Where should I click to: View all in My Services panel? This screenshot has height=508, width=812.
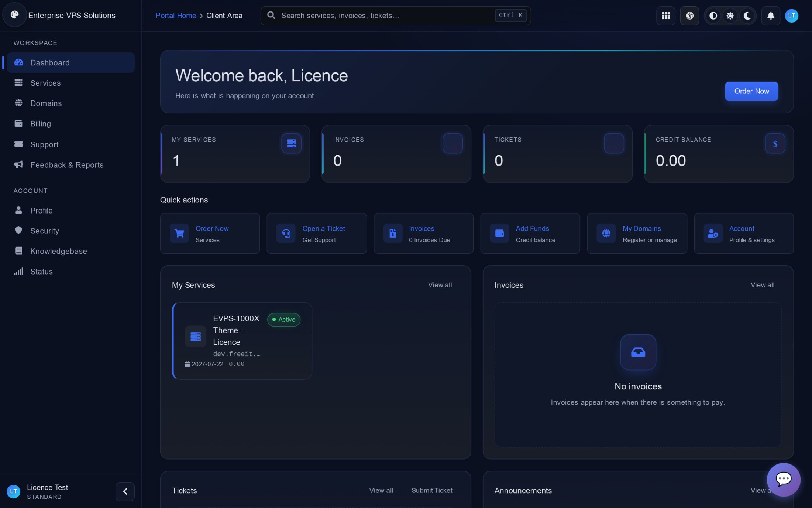click(440, 285)
